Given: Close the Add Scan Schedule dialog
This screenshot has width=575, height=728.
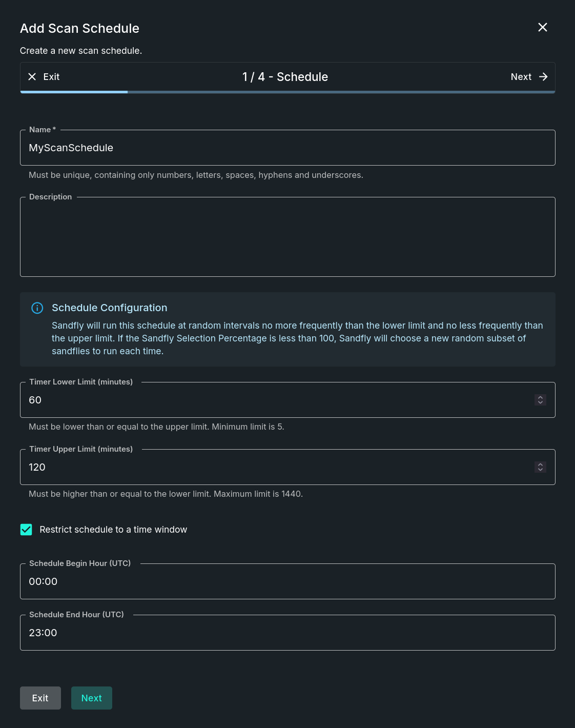Looking at the screenshot, I should coord(543,28).
